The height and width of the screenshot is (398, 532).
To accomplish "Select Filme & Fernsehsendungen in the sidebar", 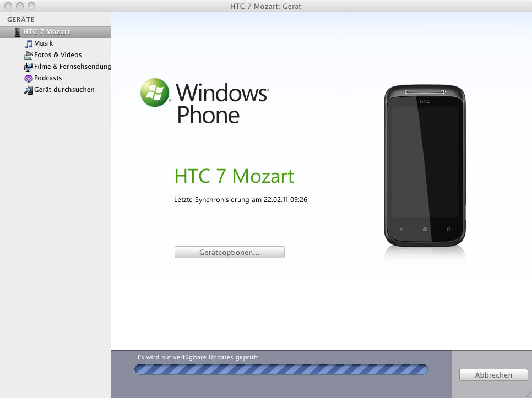I will (70, 66).
